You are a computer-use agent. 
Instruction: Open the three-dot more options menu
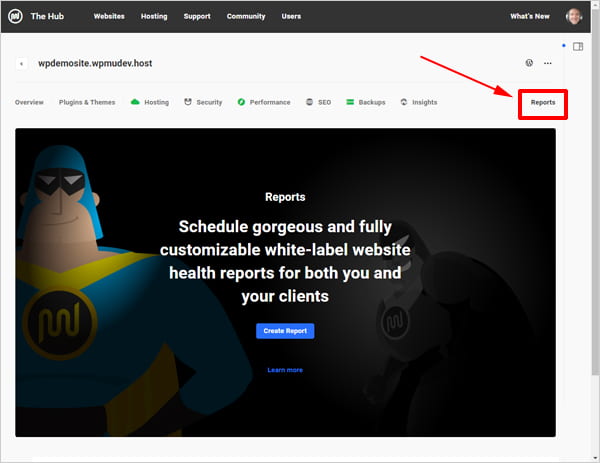tap(548, 63)
